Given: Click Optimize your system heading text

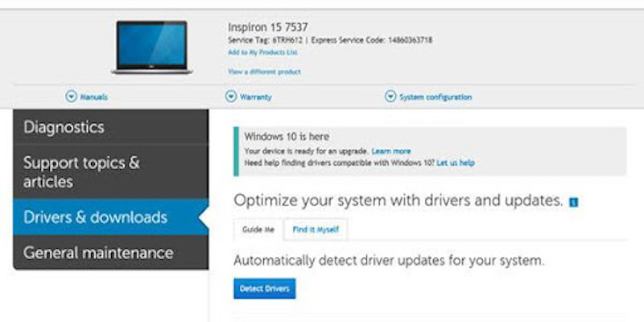Looking at the screenshot, I should pos(398,200).
